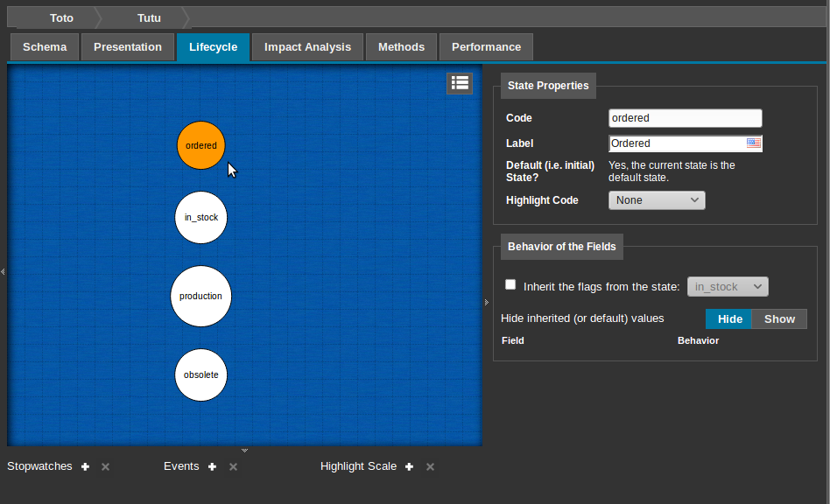Click the Code input field
830x504 pixels.
coord(685,118)
